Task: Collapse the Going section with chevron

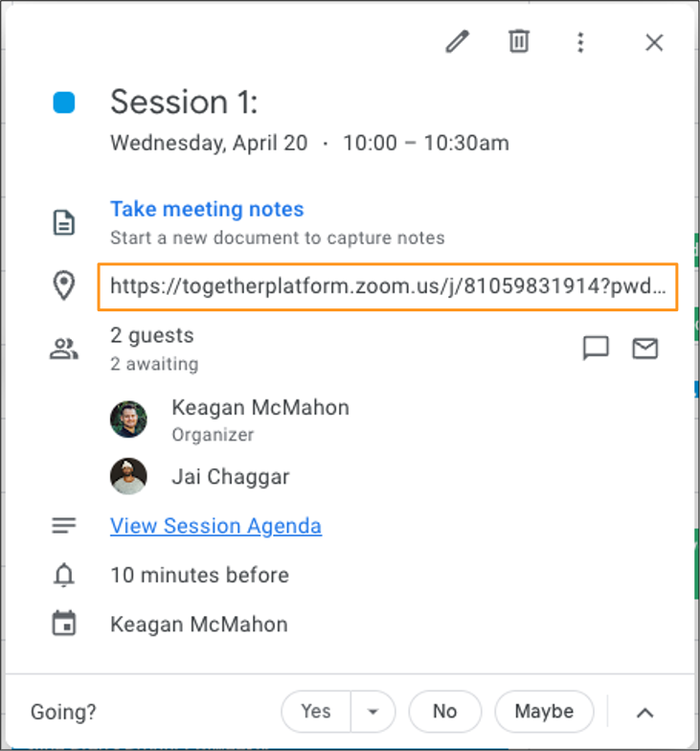Action: [x=645, y=713]
